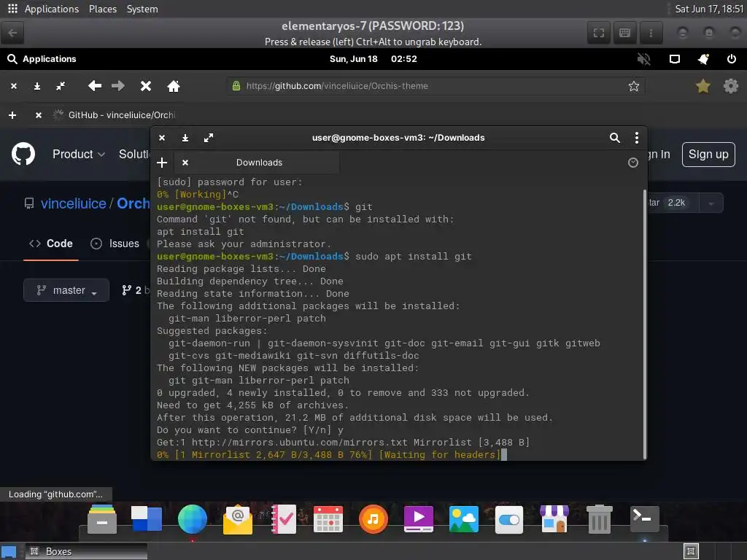Open session power indicator
The width and height of the screenshot is (747, 560).
click(x=731, y=59)
